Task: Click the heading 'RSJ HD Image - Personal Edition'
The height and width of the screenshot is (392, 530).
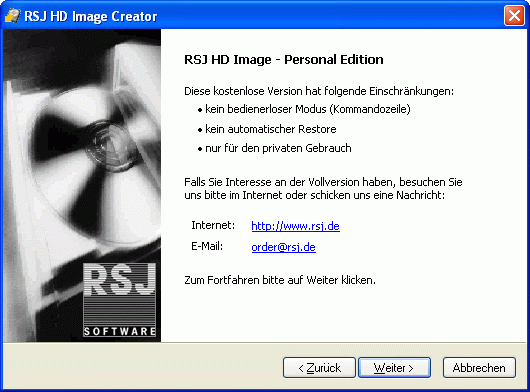Action: point(284,59)
